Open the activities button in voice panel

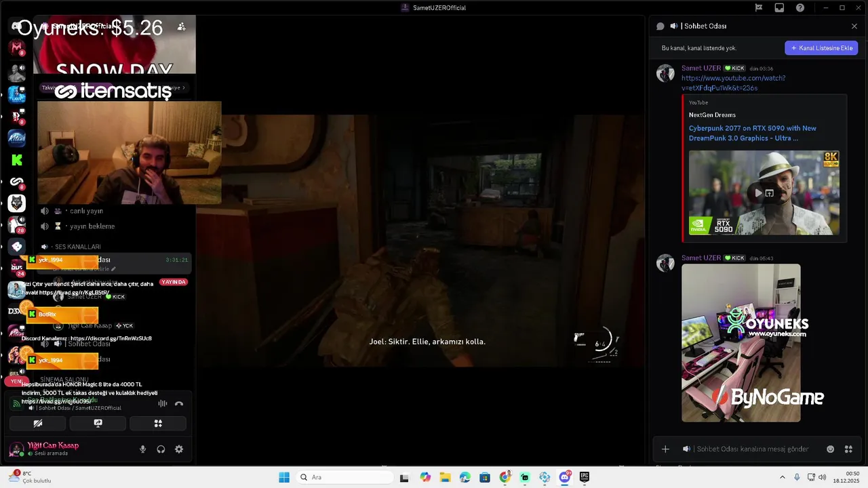158,424
